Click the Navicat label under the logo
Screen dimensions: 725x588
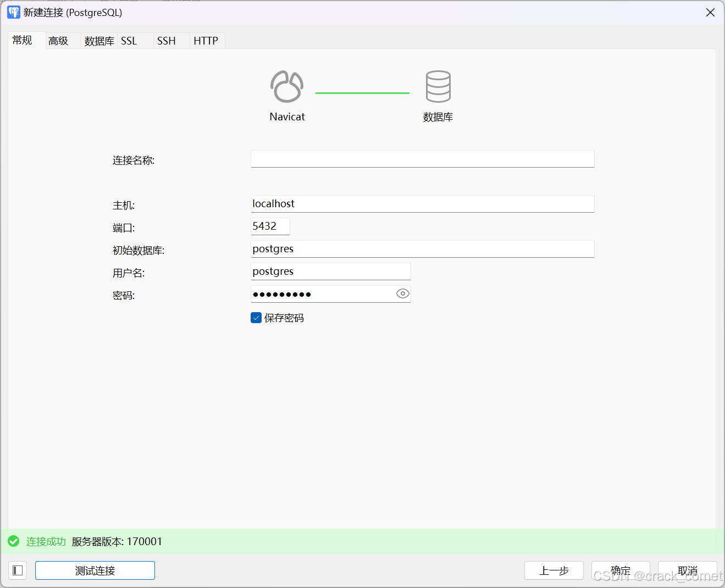click(x=287, y=117)
